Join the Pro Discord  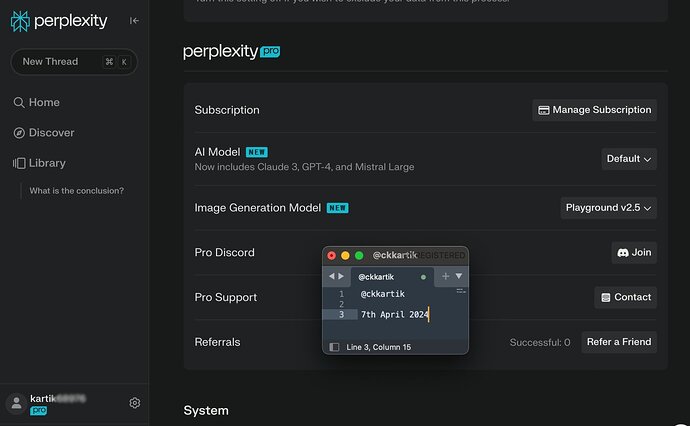coord(634,253)
